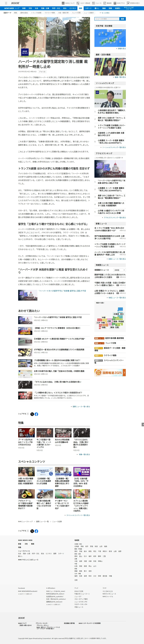Click scroll-to-top arrow at right edge
Viewport: 144px width, 644px height.
(x=143, y=425)
